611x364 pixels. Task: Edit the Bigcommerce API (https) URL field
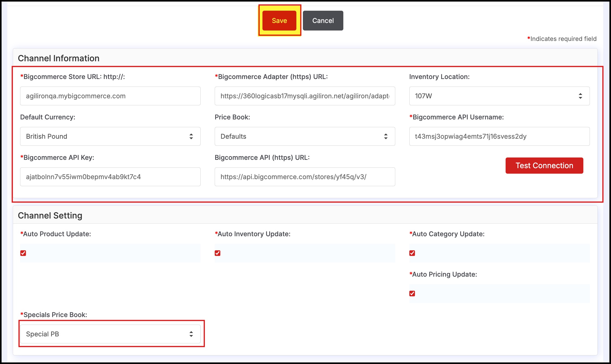pos(305,177)
